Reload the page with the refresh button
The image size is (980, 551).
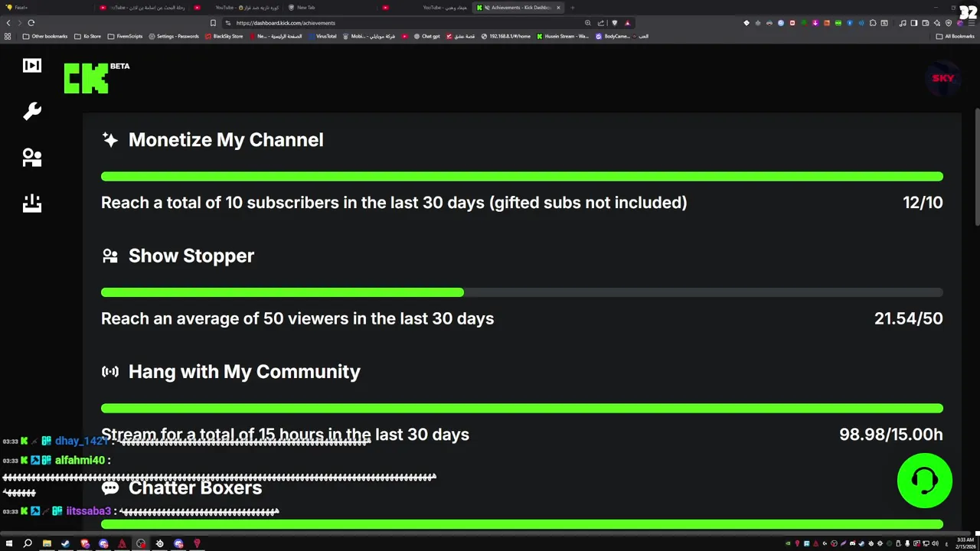tap(31, 23)
